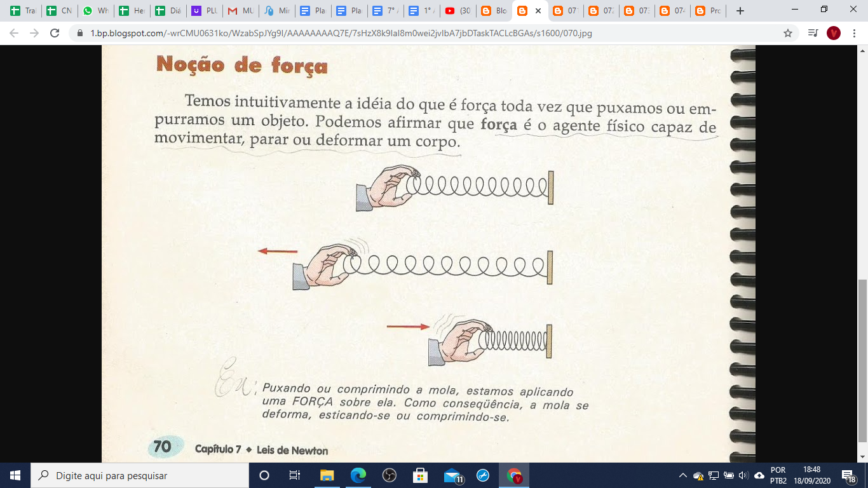Switch to the '1°' document tab

[421, 11]
